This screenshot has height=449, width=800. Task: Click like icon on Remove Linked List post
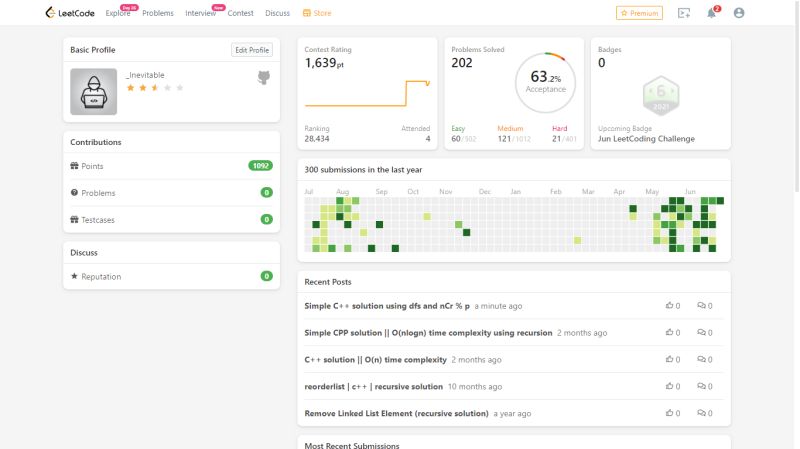(x=669, y=413)
